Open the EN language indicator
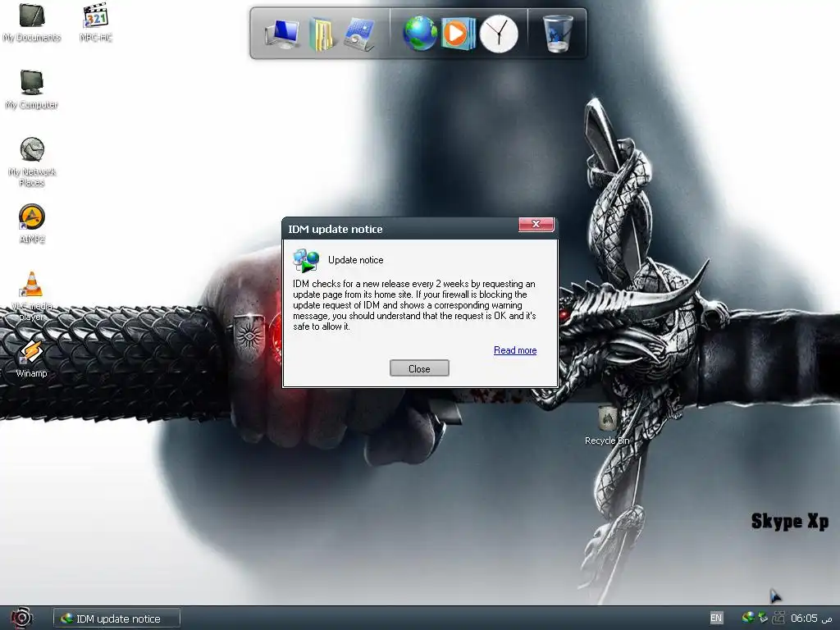The width and height of the screenshot is (840, 630). click(x=715, y=618)
